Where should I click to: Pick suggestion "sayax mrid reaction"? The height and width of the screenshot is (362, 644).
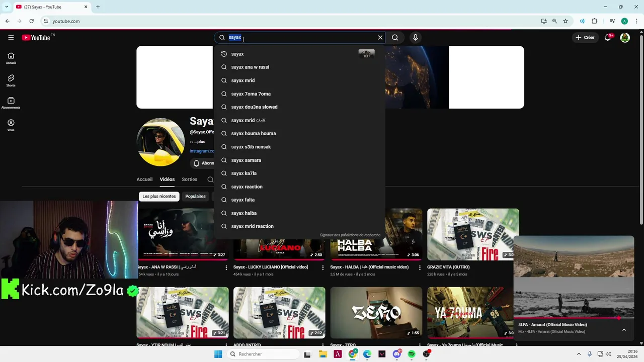click(x=299, y=226)
